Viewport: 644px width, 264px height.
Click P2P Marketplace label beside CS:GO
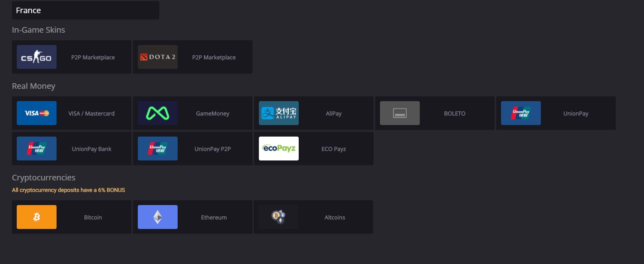pos(93,57)
